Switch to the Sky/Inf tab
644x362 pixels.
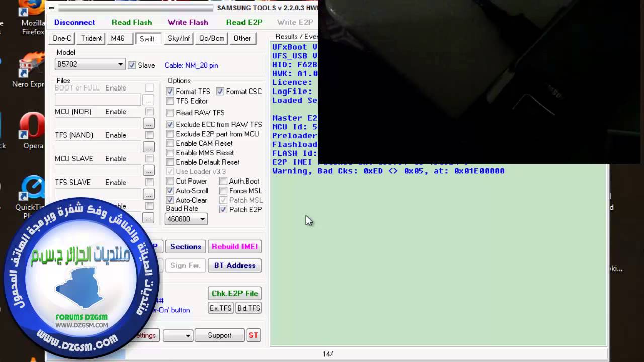[x=179, y=38]
